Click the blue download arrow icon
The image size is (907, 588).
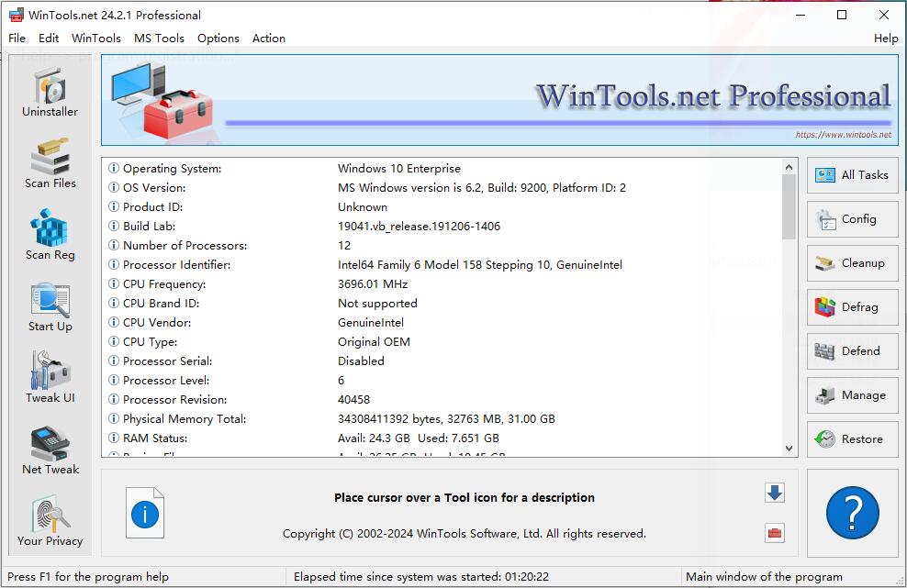coord(774,493)
